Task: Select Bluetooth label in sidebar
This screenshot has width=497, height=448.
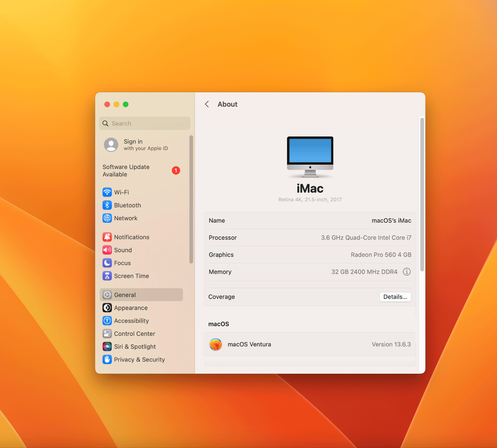Action: click(128, 205)
